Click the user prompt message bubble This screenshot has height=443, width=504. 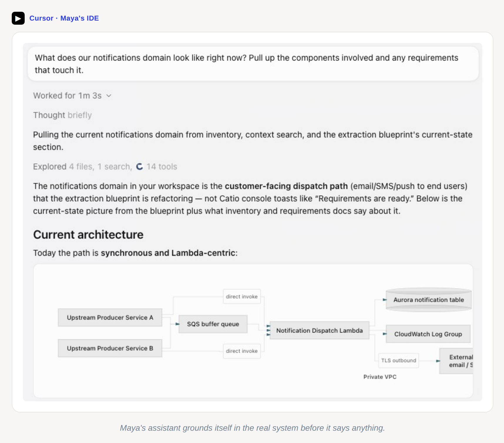253,64
